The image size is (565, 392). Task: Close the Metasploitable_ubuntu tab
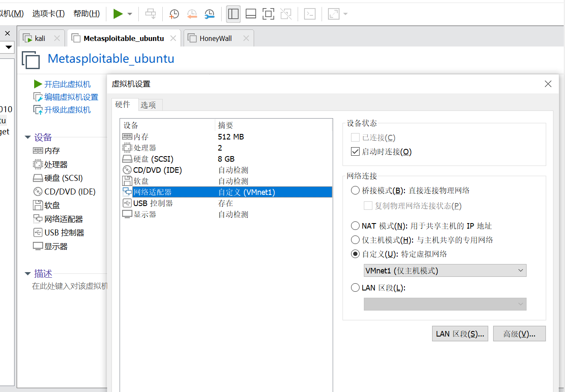pyautogui.click(x=173, y=38)
